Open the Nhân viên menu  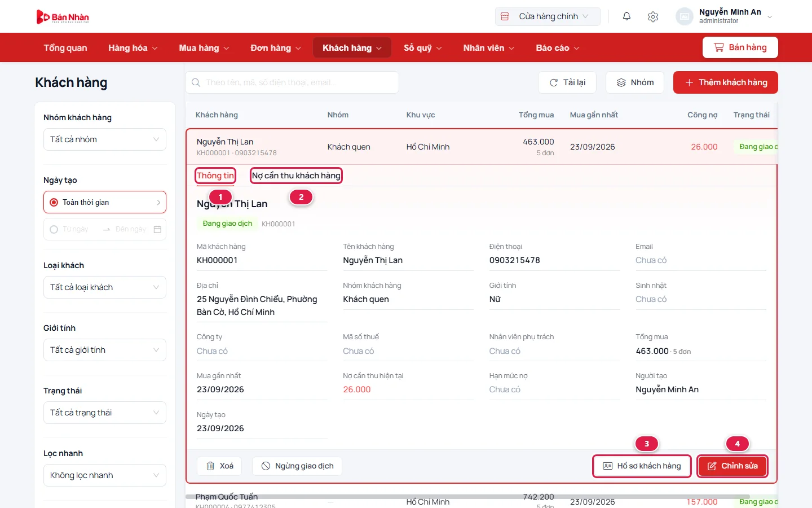(489, 48)
